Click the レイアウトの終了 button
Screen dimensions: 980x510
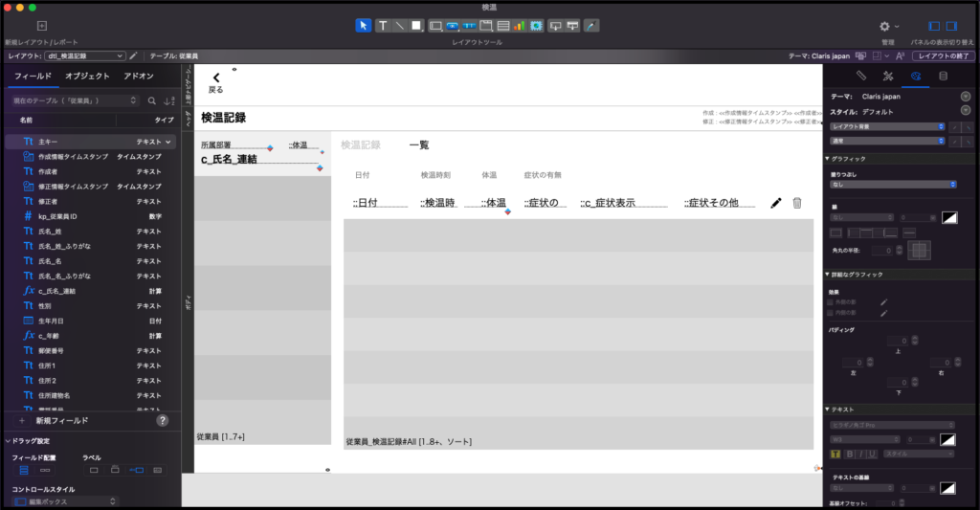942,56
